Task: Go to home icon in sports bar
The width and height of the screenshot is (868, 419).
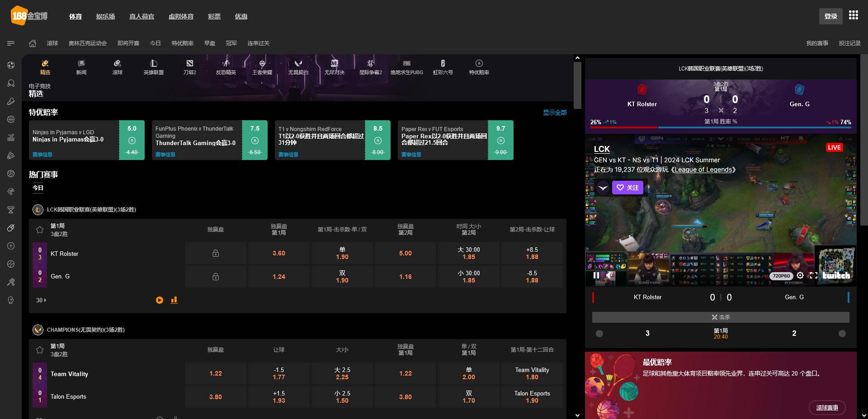Action: coord(33,43)
